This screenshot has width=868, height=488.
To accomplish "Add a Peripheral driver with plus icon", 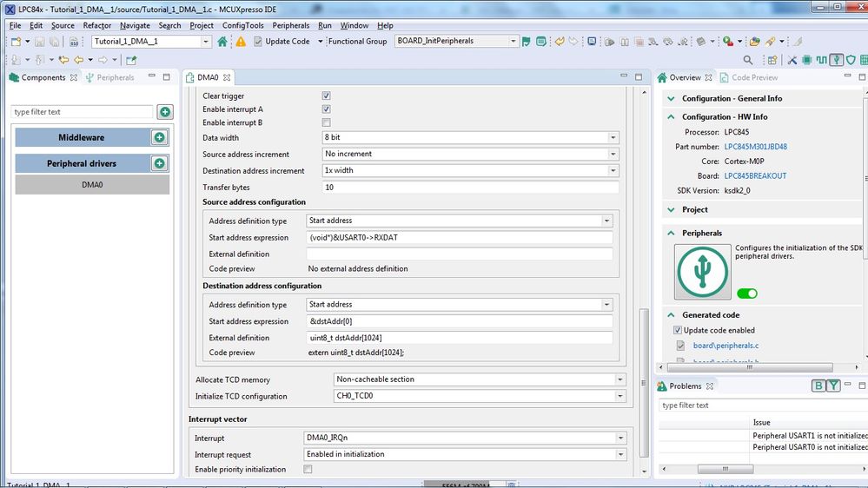I will pos(159,163).
